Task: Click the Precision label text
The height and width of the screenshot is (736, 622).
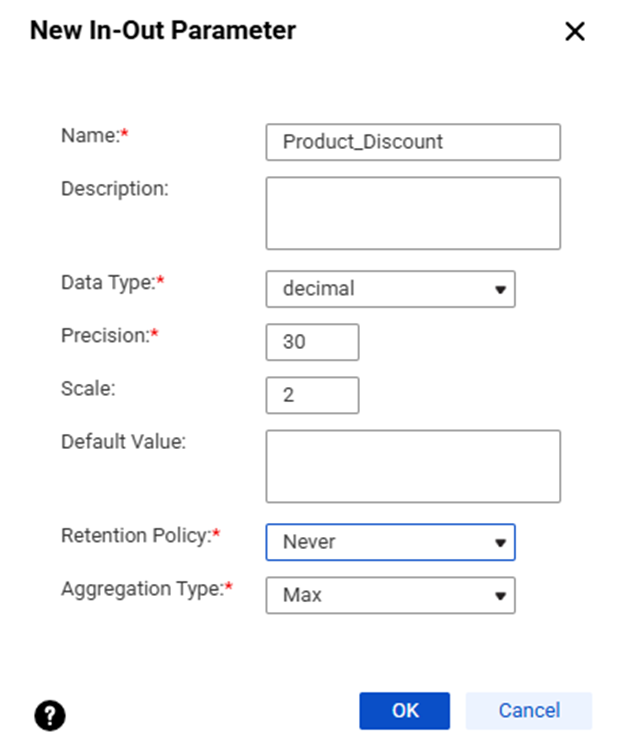Action: (104, 335)
